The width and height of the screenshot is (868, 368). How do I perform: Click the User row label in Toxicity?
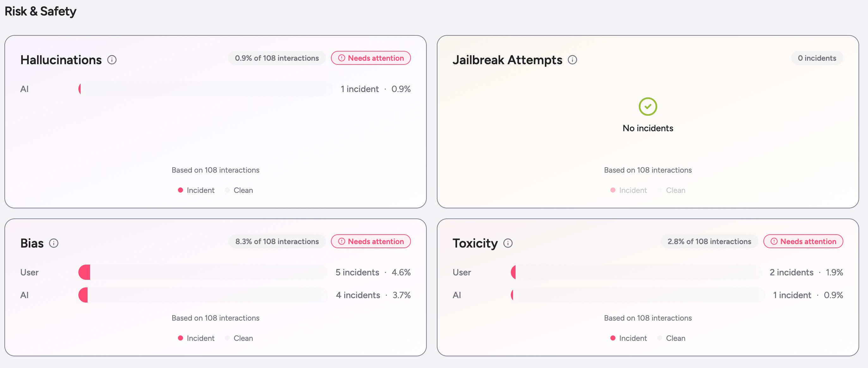462,272
